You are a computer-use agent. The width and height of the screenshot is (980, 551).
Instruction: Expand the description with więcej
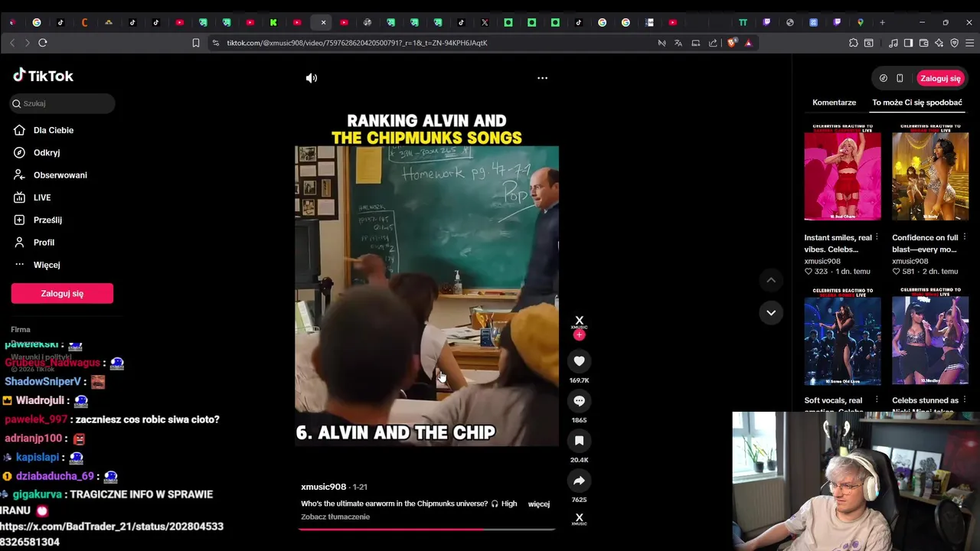539,504
